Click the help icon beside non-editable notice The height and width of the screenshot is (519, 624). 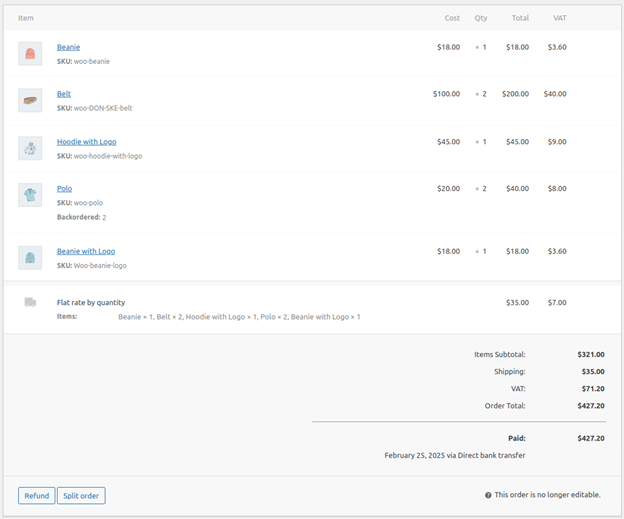click(488, 495)
